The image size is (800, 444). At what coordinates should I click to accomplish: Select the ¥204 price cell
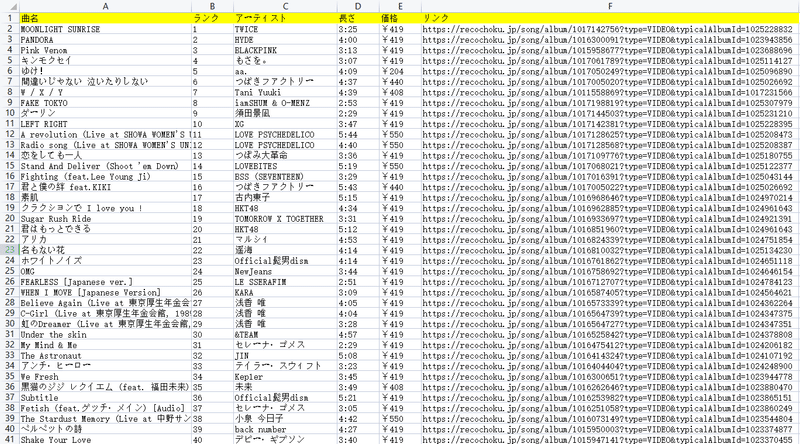point(401,71)
